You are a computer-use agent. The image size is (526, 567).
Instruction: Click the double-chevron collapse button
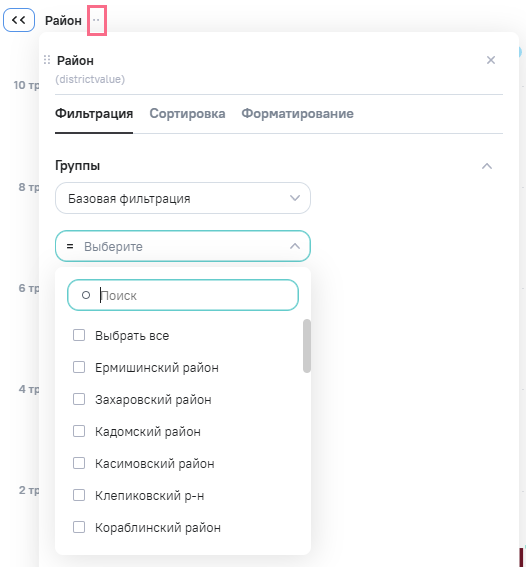19,20
